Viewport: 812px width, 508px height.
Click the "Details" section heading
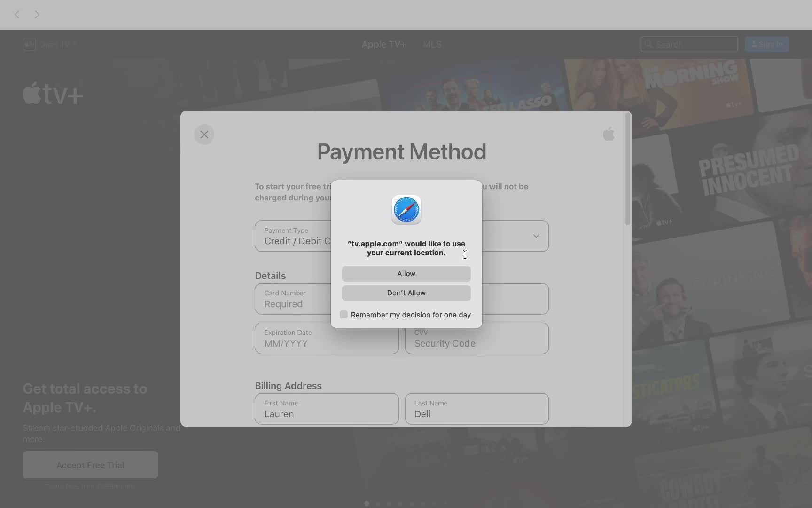tap(270, 276)
